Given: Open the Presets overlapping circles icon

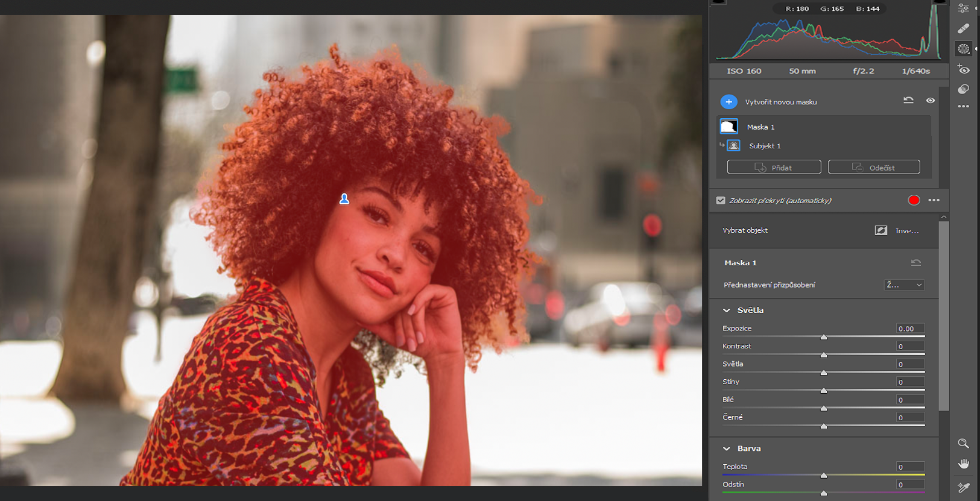Looking at the screenshot, I should (x=964, y=89).
